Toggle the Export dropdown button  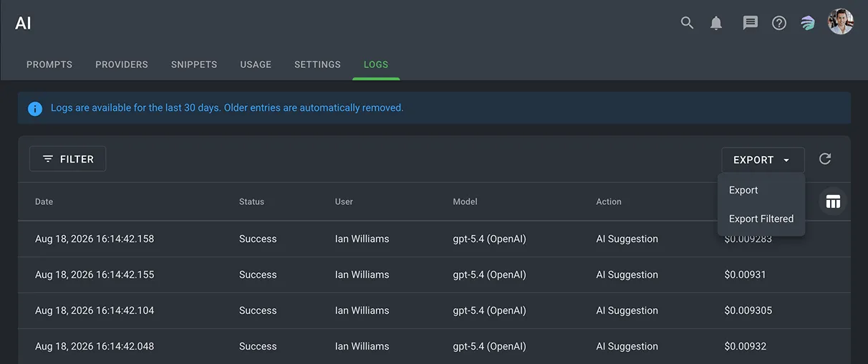[x=763, y=160]
